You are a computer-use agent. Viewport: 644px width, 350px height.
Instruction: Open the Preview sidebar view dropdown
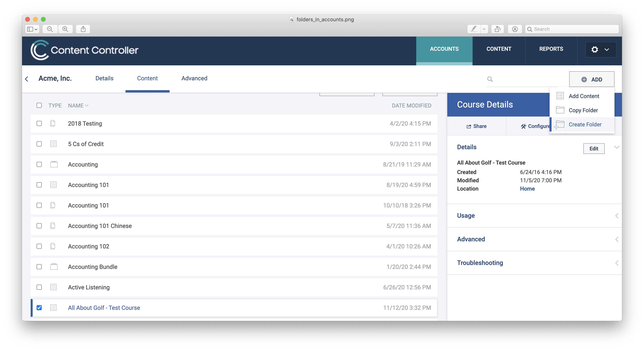tap(32, 29)
